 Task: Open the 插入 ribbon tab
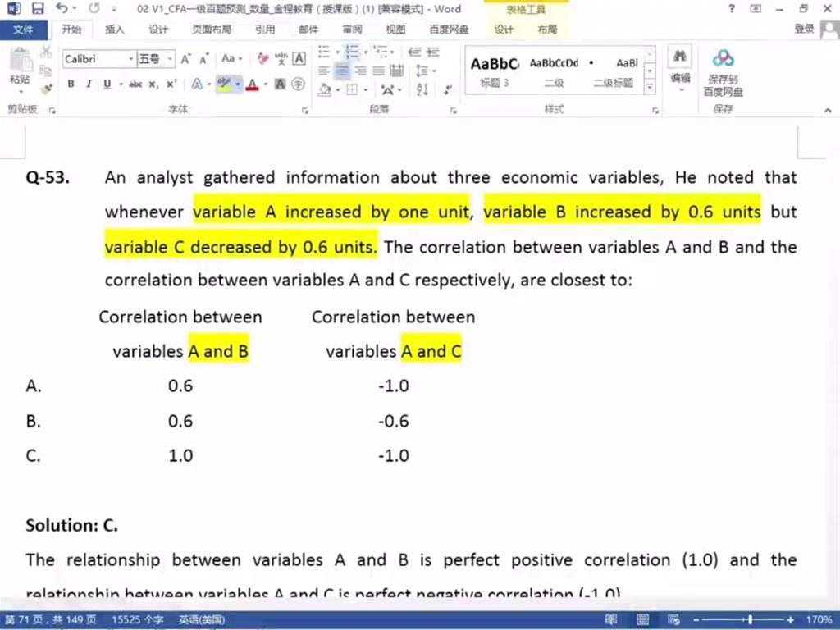point(115,30)
